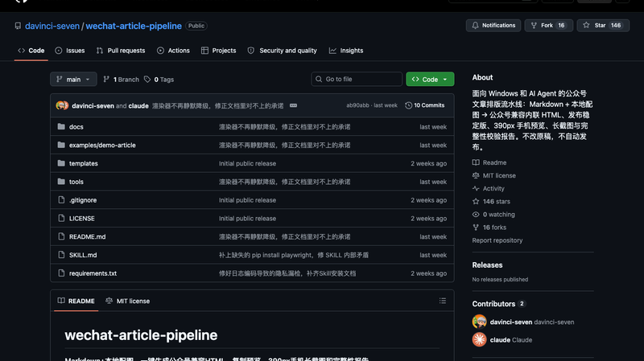Click tools row commit message
This screenshot has width=644, height=361.
(x=285, y=182)
